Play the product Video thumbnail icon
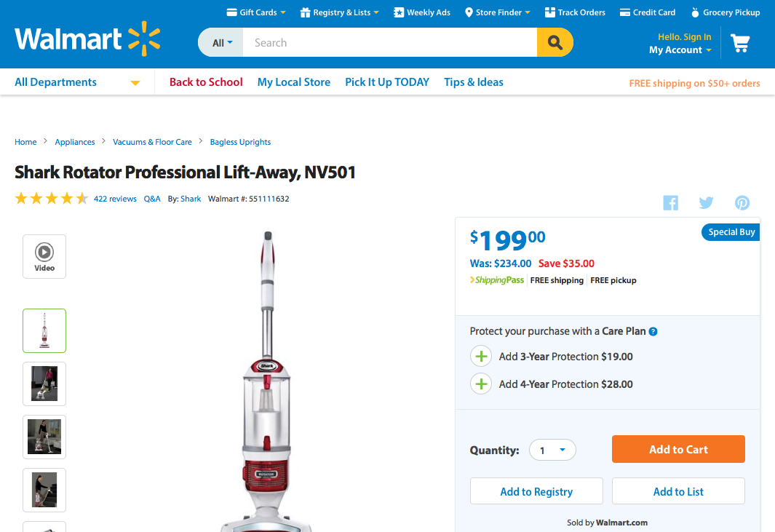The width and height of the screenshot is (775, 532). point(44,257)
